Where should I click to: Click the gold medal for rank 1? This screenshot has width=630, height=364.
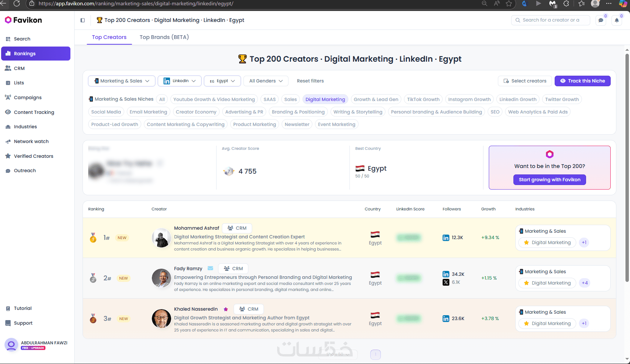(93, 238)
